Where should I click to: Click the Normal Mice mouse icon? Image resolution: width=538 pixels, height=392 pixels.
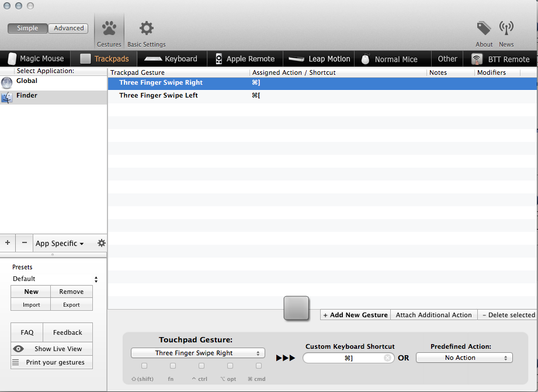[x=366, y=59]
